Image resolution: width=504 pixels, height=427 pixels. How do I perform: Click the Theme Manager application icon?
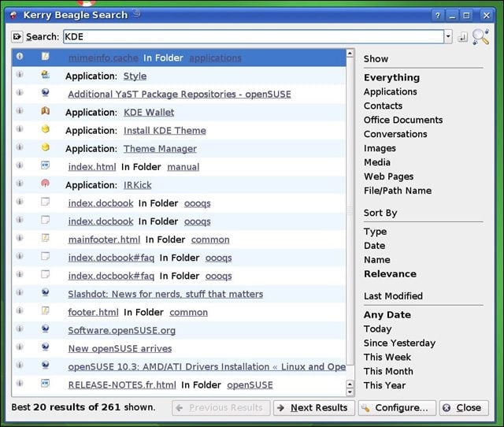tap(46, 147)
